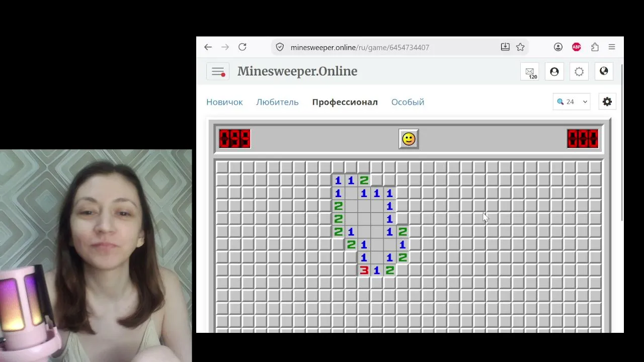Open the browser extensions puzzle icon
644x362 pixels.
595,47
